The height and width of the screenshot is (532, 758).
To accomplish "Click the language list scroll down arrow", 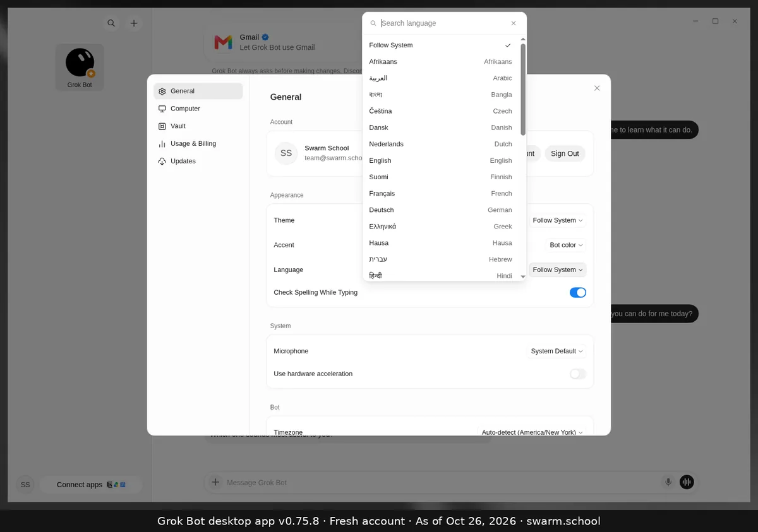I will pyautogui.click(x=523, y=276).
